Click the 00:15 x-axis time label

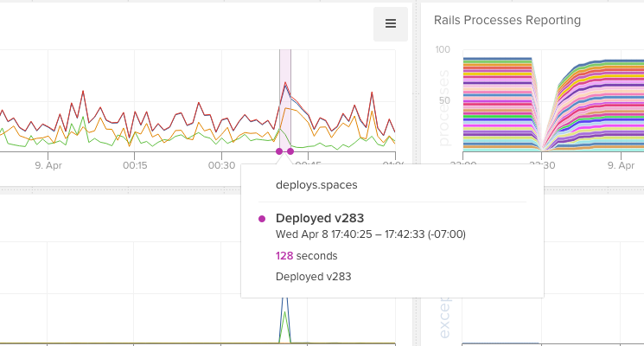click(135, 164)
